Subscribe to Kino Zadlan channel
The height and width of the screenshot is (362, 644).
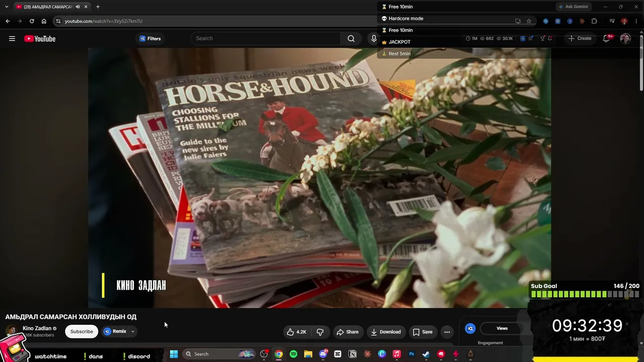click(82, 331)
